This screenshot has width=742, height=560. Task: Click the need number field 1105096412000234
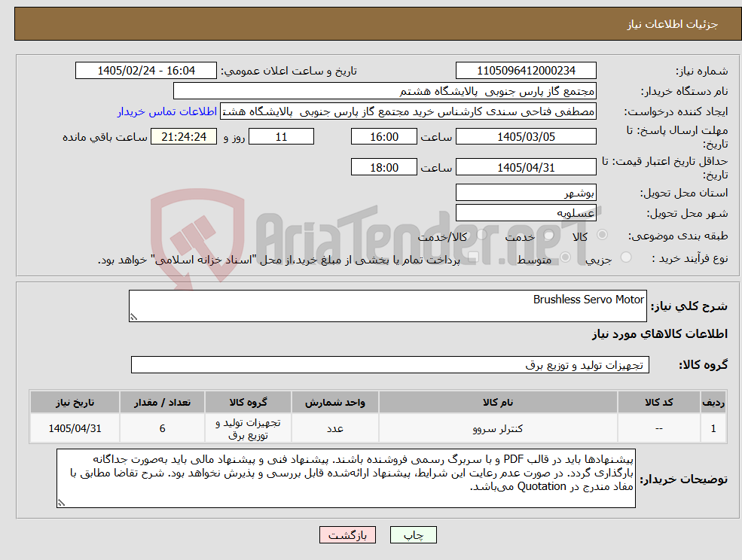pyautogui.click(x=526, y=71)
